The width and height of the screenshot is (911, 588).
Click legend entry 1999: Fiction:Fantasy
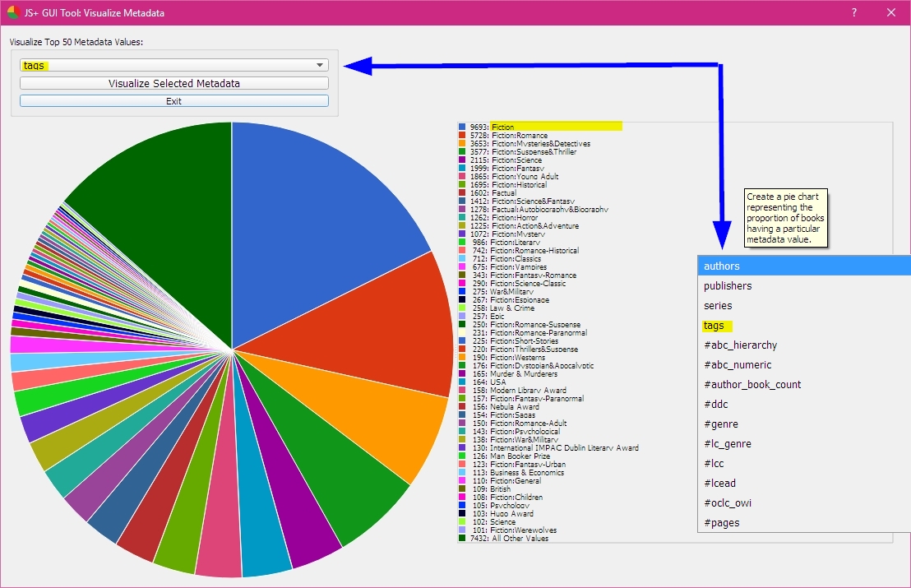click(507, 168)
